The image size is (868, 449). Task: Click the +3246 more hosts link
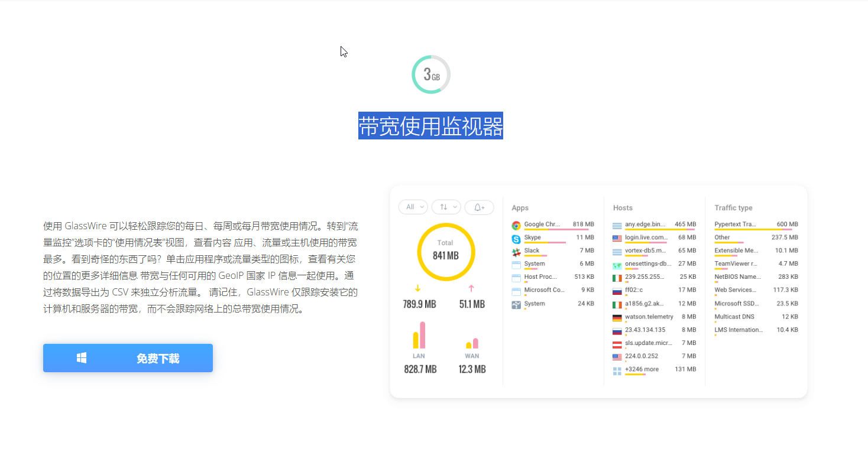point(642,369)
